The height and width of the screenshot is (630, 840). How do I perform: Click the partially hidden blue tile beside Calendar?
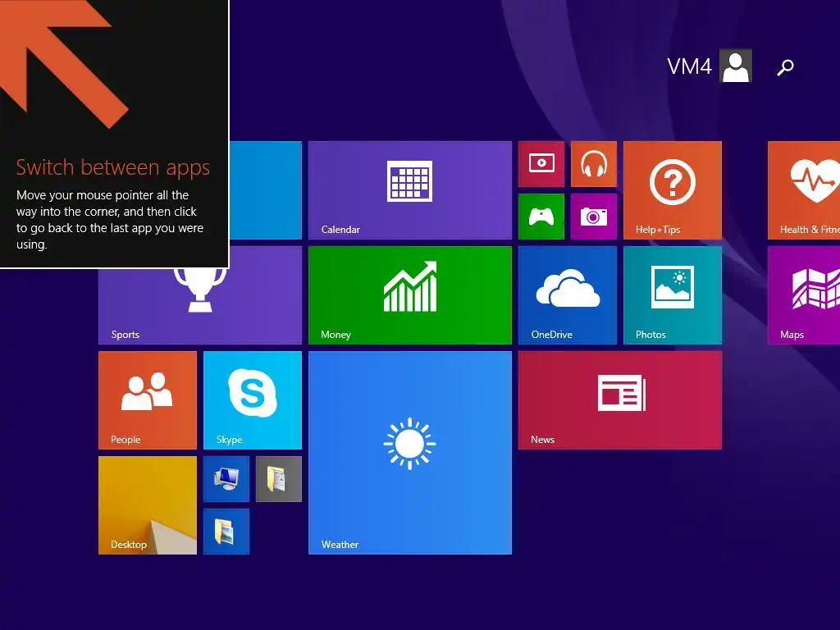coord(266,190)
